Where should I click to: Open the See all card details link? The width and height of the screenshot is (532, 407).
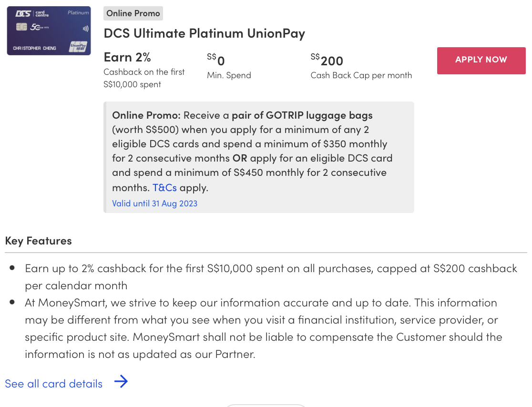[x=53, y=384]
